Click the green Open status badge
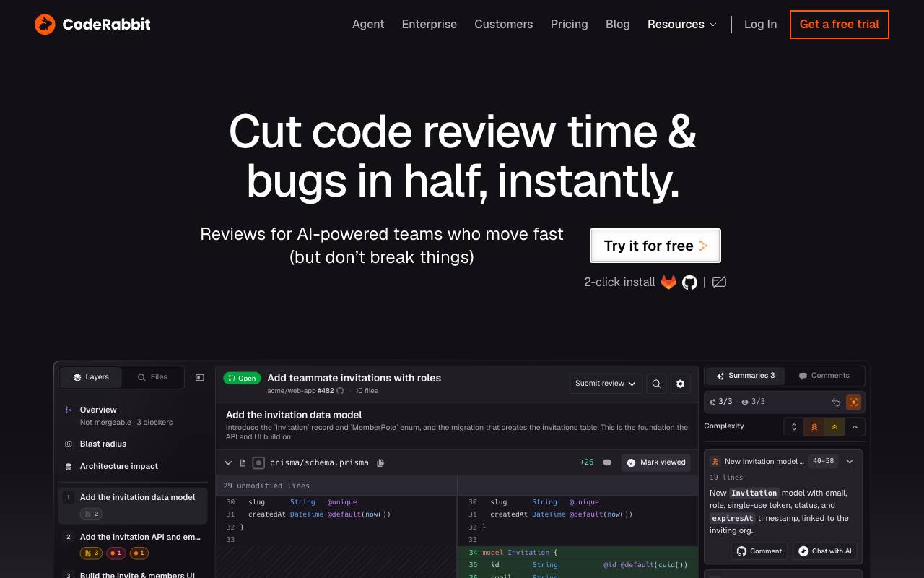 [x=243, y=378]
